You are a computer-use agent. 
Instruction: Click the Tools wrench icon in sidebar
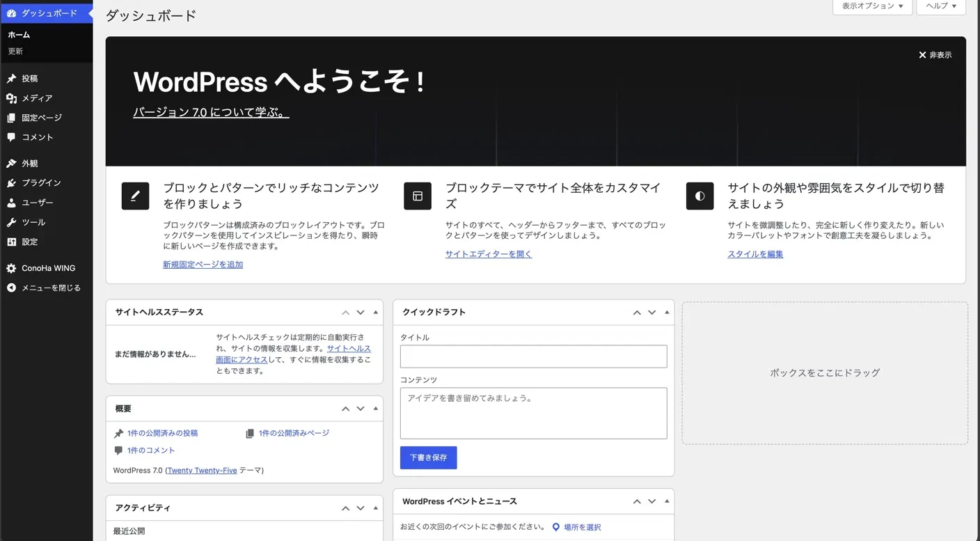coord(11,222)
